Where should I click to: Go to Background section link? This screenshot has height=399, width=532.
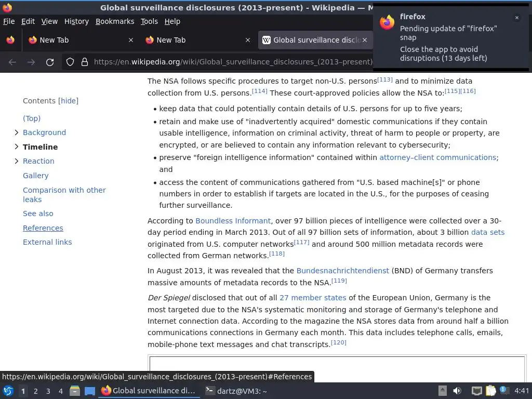point(45,132)
